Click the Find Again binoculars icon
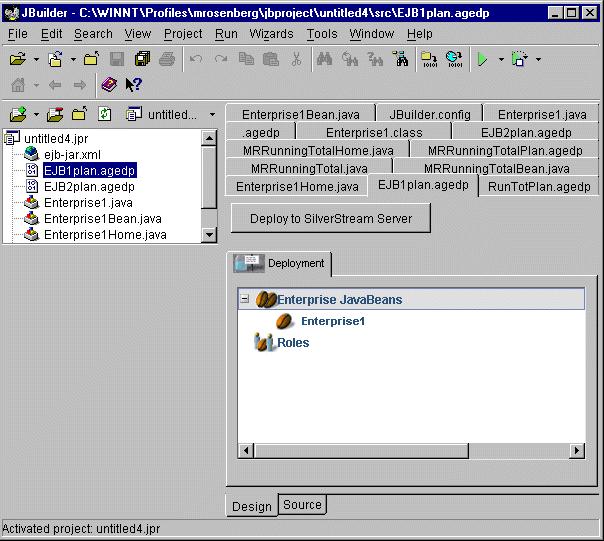Image resolution: width=604 pixels, height=541 pixels. pos(350,59)
